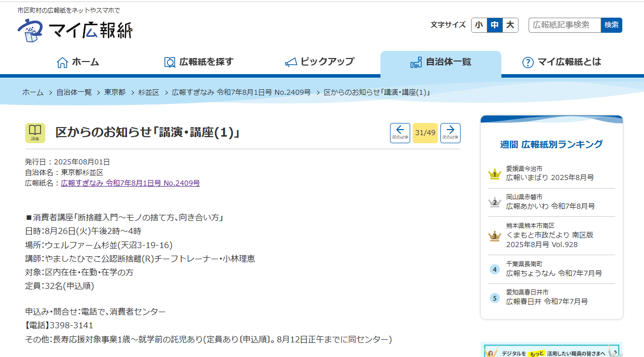Open the ホーム navigation tab
This screenshot has height=357, width=644.
pyautogui.click(x=78, y=62)
